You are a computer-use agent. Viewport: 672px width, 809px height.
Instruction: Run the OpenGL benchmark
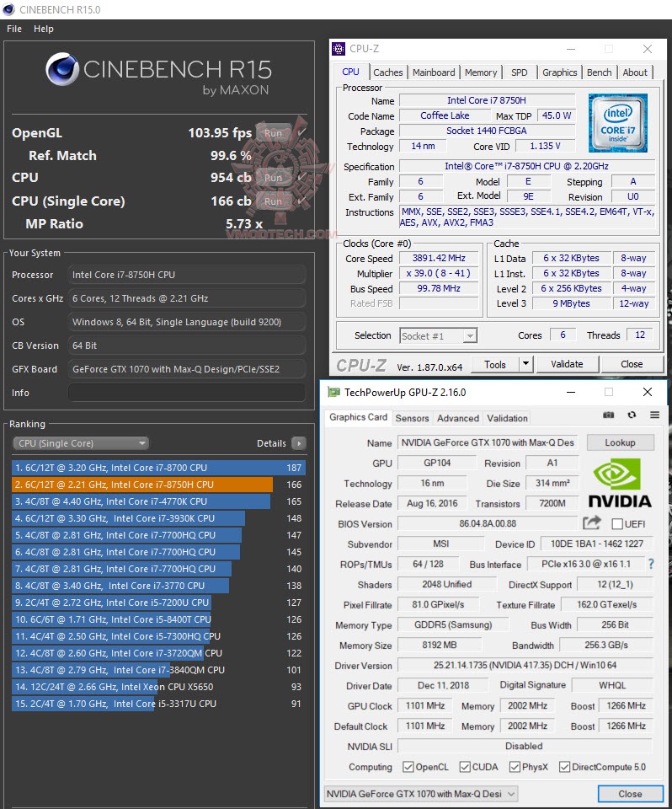(274, 132)
